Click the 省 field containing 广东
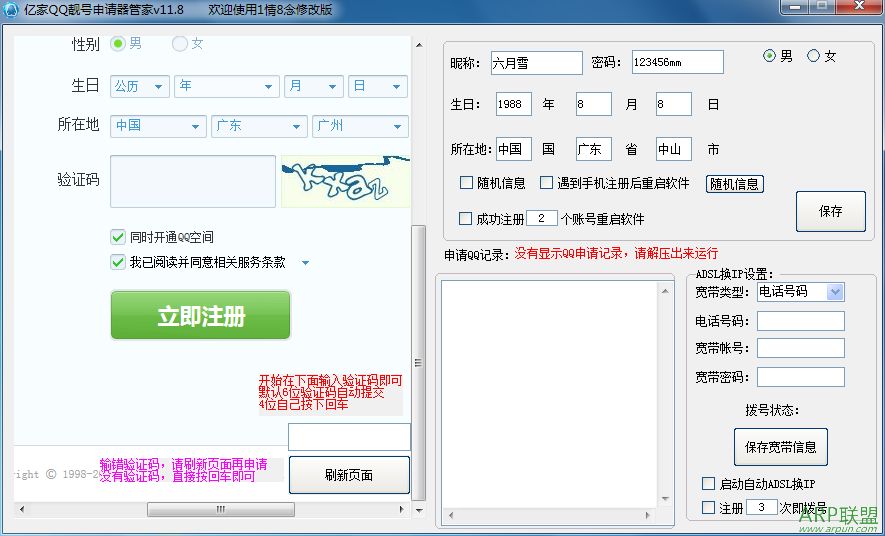This screenshot has height=536, width=885. coord(594,150)
